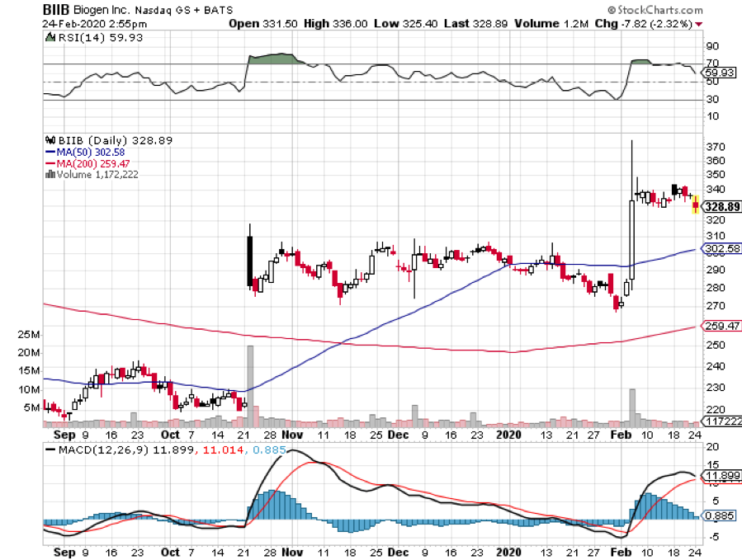The height and width of the screenshot is (560, 742).
Task: Click the red 11.014 signal value
Action: 224,449
